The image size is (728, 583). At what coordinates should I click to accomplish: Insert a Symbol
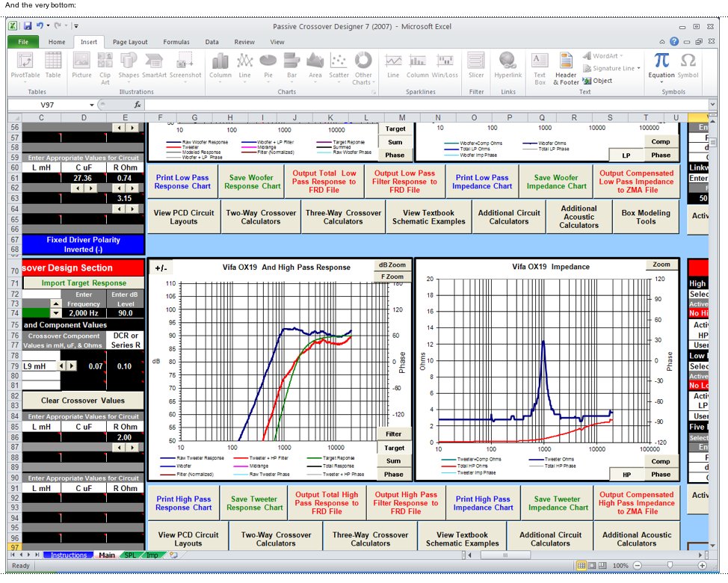coord(688,66)
